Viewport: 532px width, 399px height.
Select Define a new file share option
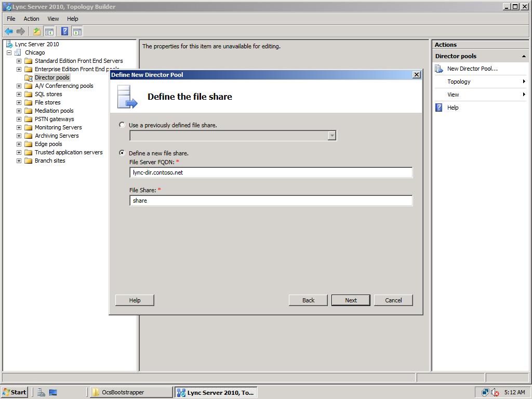click(122, 153)
